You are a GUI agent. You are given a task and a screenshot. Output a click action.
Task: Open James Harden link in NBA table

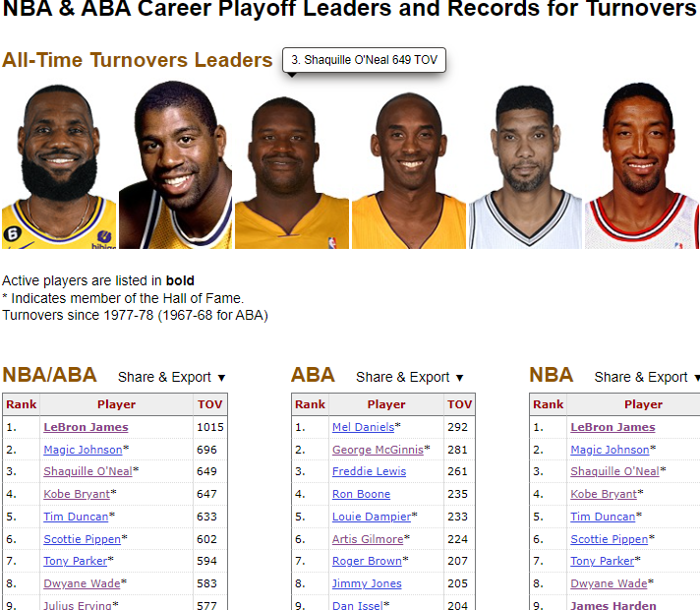613,605
